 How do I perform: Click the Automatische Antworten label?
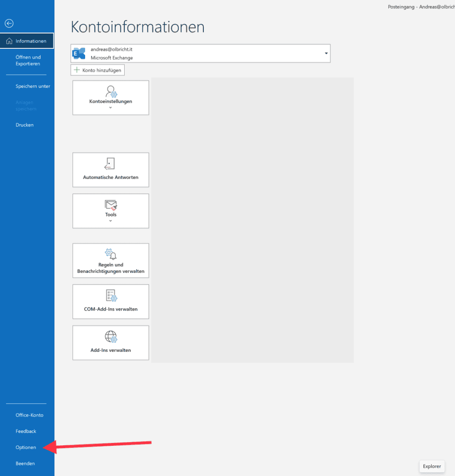pos(111,177)
